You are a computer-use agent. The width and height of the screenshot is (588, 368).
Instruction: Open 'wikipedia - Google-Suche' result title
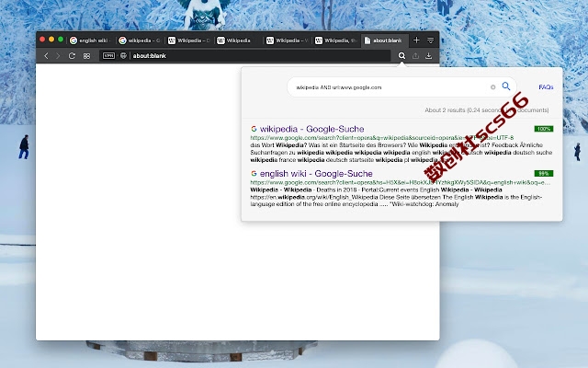pos(312,129)
